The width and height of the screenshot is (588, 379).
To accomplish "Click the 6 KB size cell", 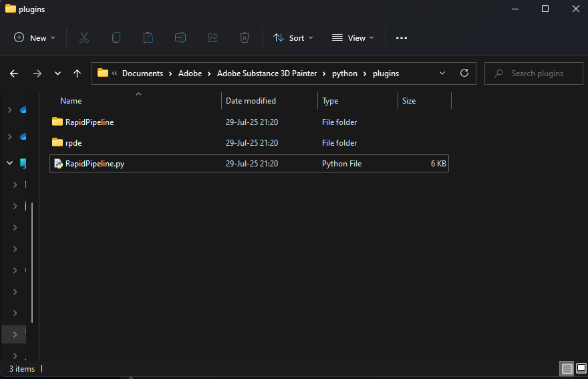I will click(438, 164).
